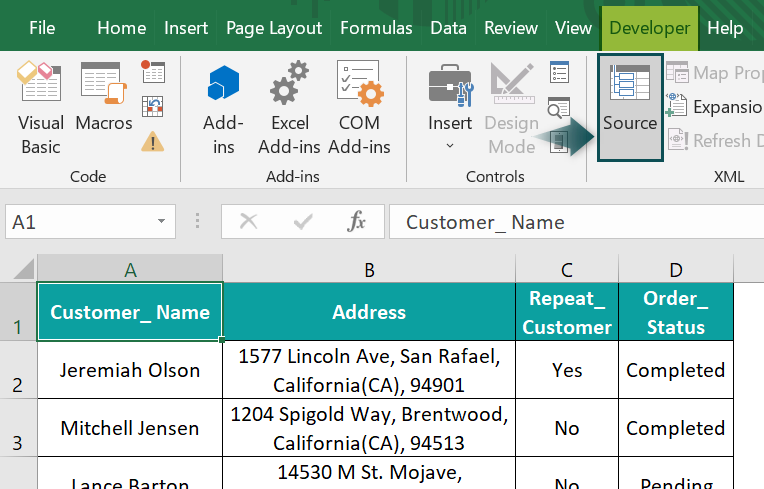Click the No cell for Mitchell Jensen
This screenshot has width=764, height=489.
(x=567, y=428)
